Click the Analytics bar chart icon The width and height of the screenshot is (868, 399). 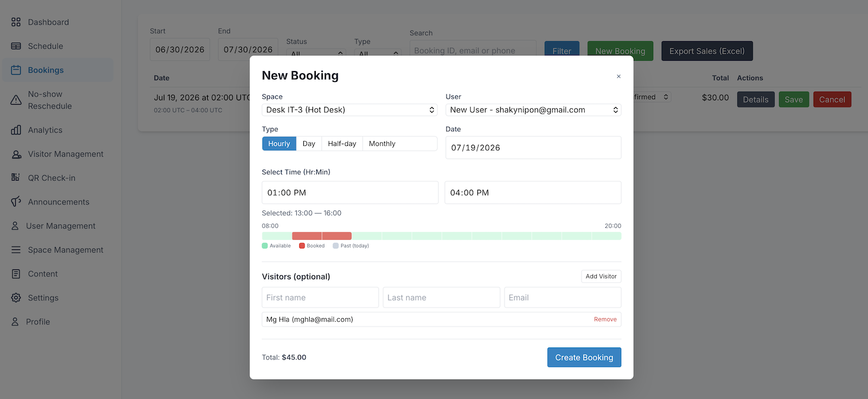16,130
